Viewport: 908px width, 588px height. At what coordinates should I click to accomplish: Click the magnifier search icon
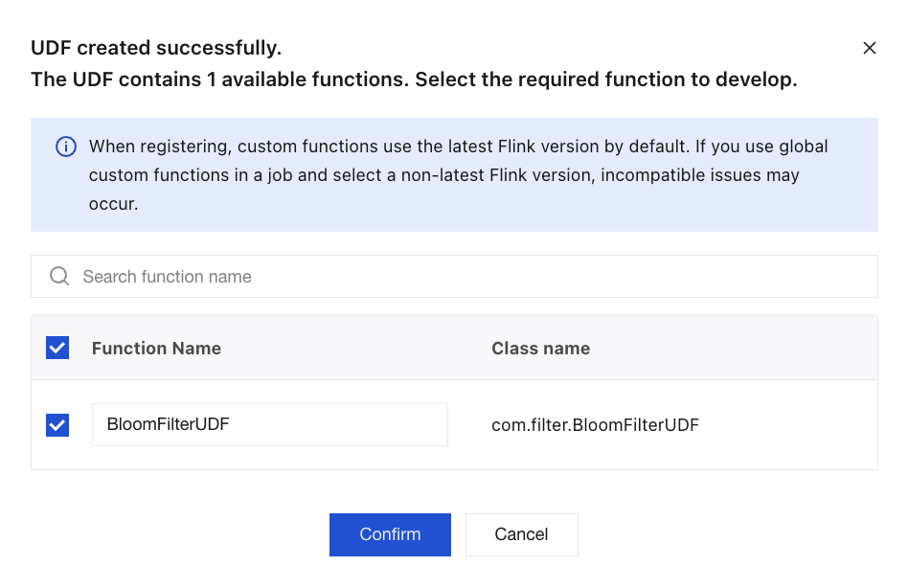(x=59, y=276)
